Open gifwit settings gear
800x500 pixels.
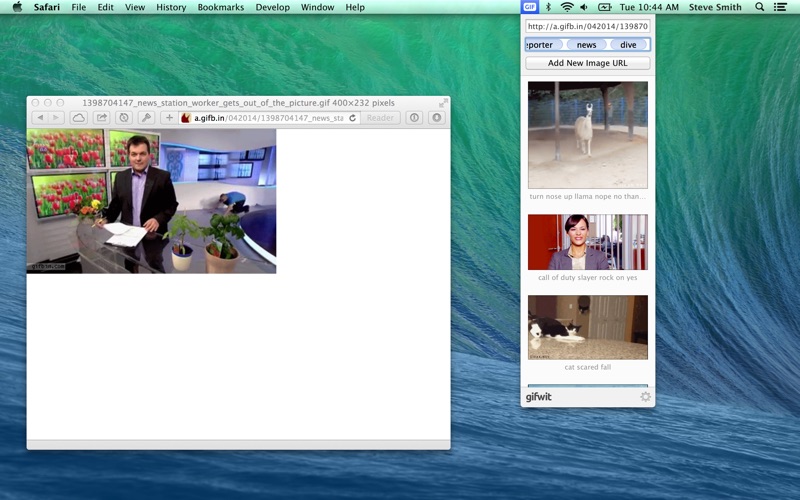click(645, 396)
